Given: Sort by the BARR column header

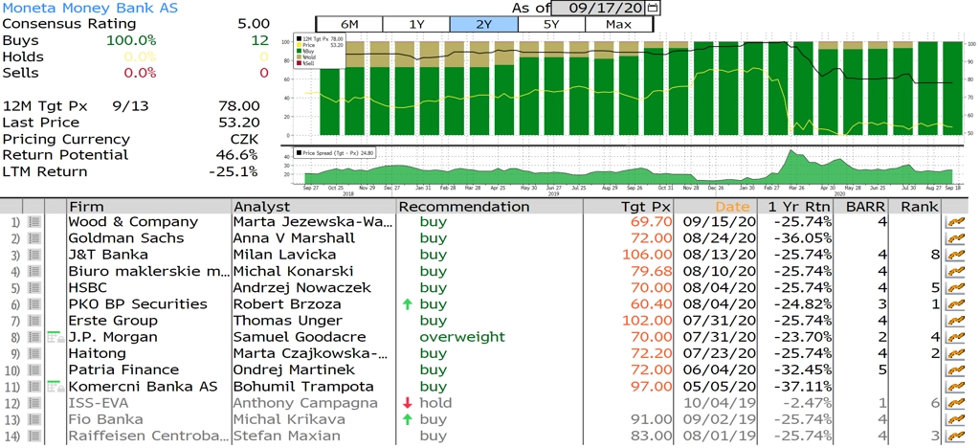Looking at the screenshot, I should (x=862, y=206).
